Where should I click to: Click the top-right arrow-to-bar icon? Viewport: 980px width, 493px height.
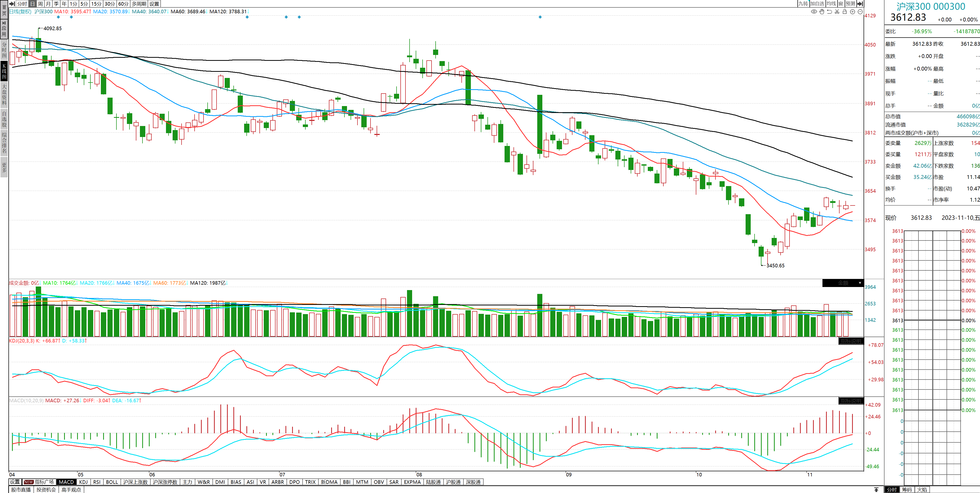860,3
